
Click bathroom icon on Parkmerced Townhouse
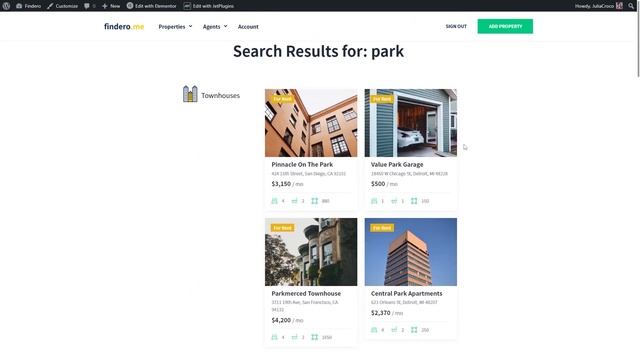pyautogui.click(x=295, y=337)
